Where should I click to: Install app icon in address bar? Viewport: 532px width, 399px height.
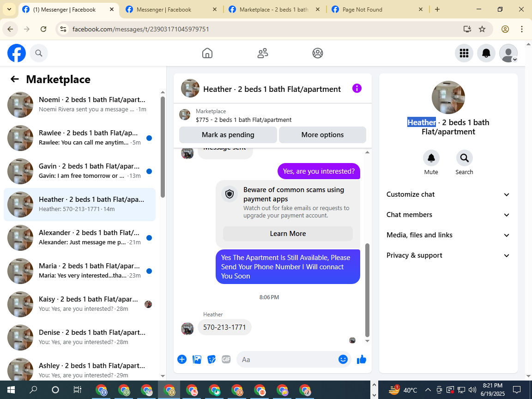(x=467, y=29)
